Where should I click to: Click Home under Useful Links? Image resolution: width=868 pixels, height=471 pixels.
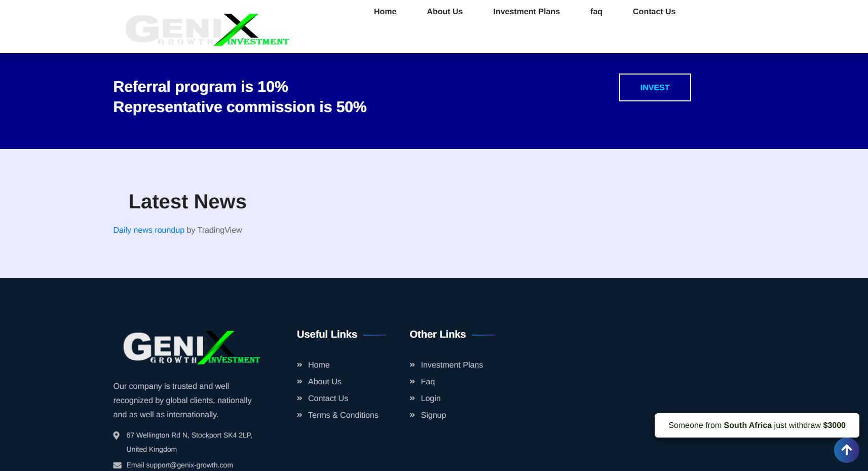click(x=319, y=365)
